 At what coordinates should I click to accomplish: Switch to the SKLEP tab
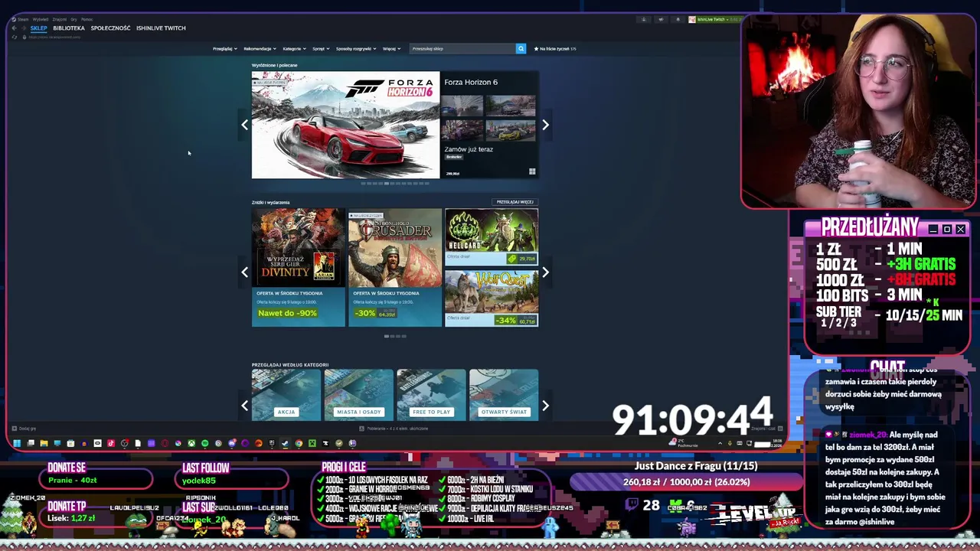click(x=38, y=28)
